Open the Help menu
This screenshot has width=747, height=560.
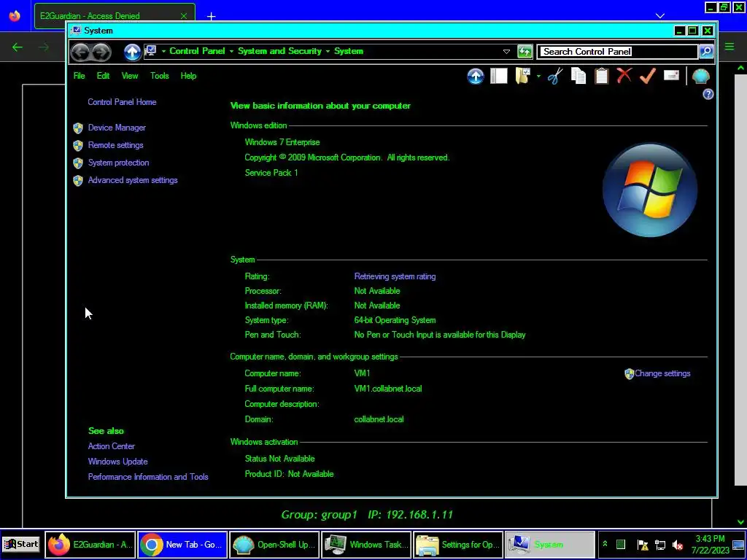pyautogui.click(x=188, y=76)
